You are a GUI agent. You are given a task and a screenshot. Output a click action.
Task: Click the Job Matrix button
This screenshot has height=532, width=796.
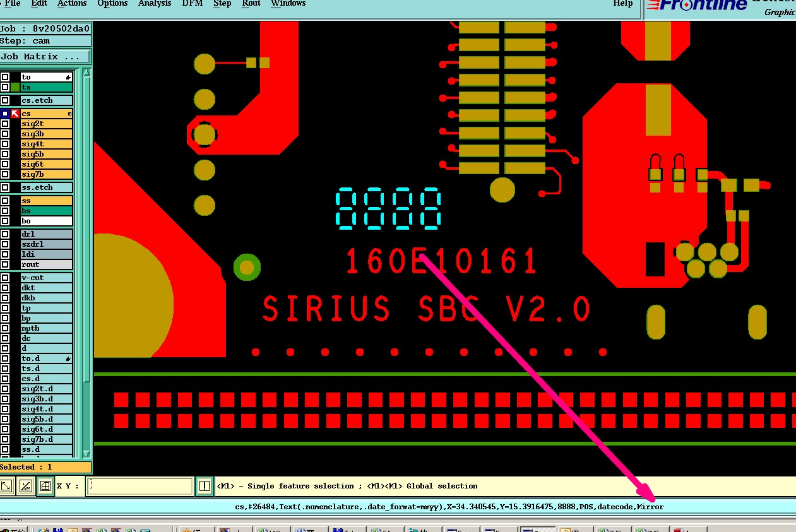tap(45, 56)
